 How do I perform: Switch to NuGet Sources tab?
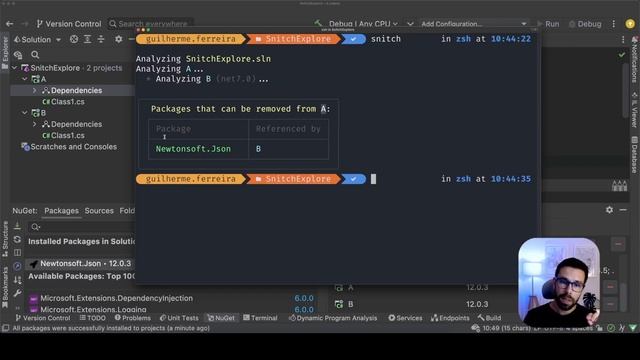[99, 211]
